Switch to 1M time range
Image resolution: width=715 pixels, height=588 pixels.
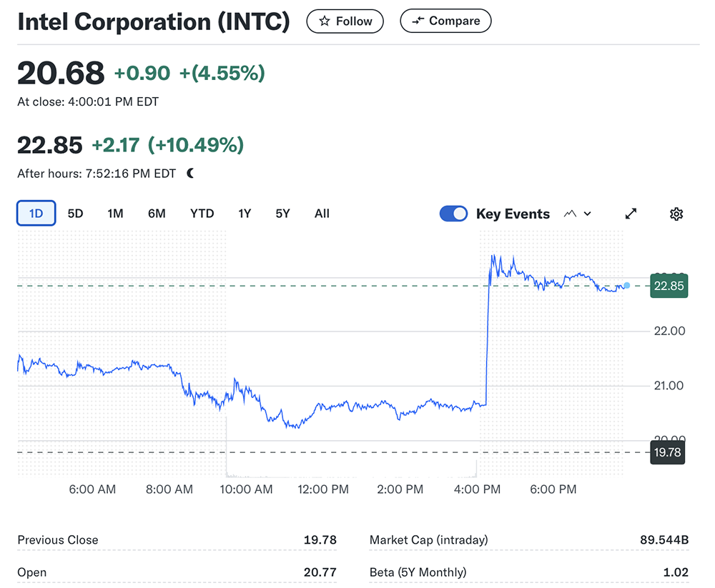pos(115,214)
